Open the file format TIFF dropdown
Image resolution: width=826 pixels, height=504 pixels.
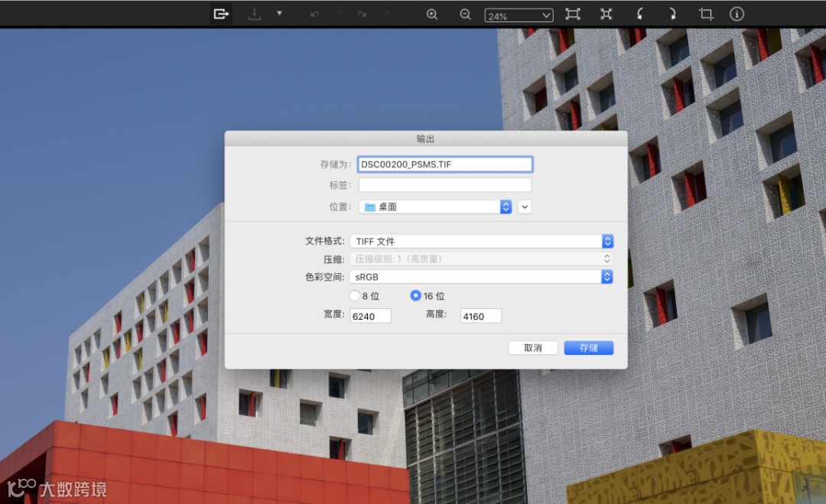482,241
